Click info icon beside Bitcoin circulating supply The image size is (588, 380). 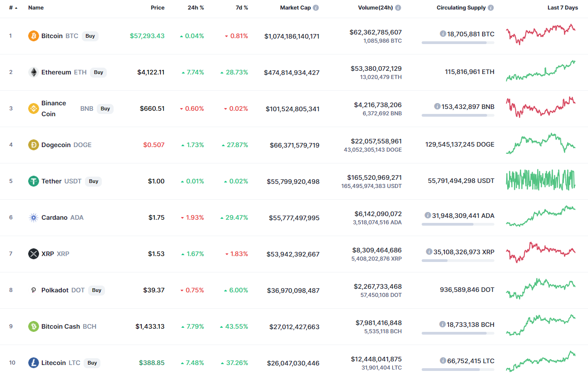click(x=443, y=34)
